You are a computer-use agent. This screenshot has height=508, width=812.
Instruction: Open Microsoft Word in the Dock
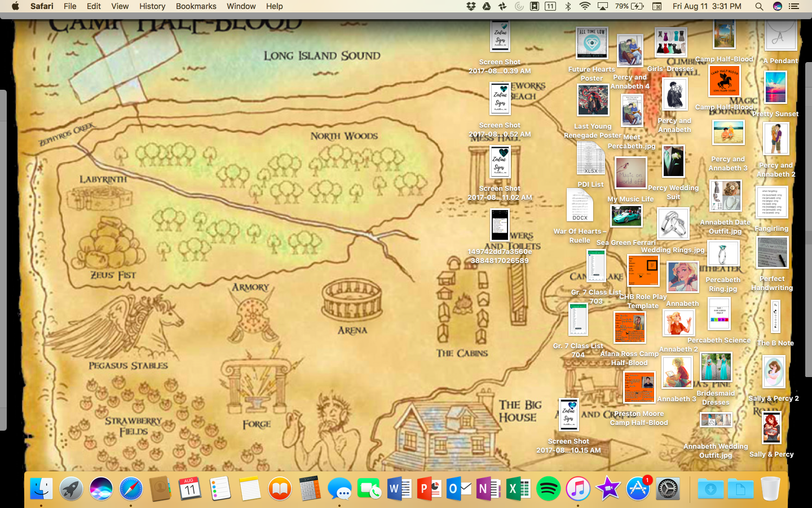click(x=399, y=489)
